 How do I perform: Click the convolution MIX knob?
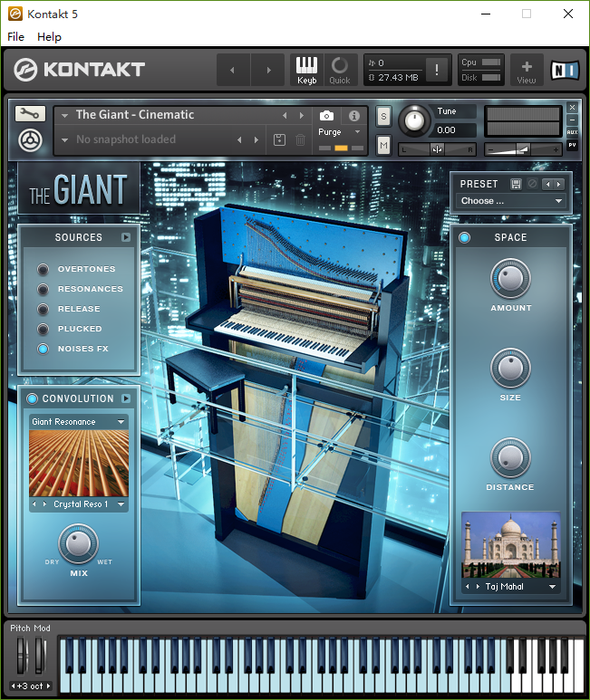[x=79, y=543]
